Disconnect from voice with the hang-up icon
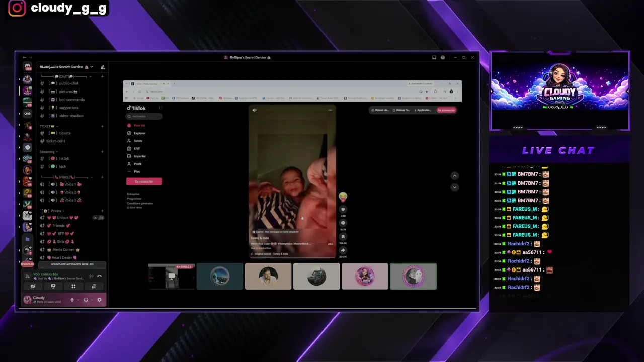644x362 pixels. [x=99, y=276]
